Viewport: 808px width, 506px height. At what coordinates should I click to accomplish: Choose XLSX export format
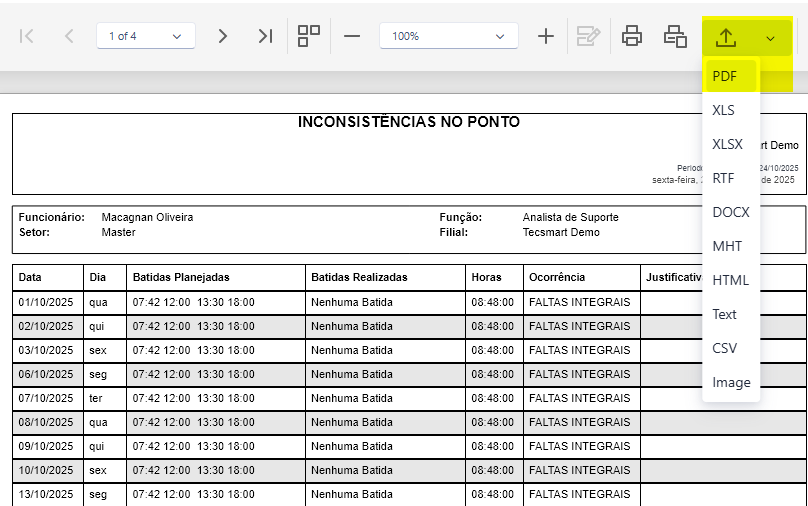(x=730, y=144)
